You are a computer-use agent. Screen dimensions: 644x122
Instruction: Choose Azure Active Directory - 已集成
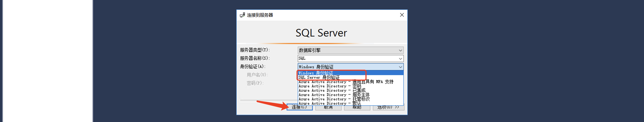pyautogui.click(x=332, y=90)
